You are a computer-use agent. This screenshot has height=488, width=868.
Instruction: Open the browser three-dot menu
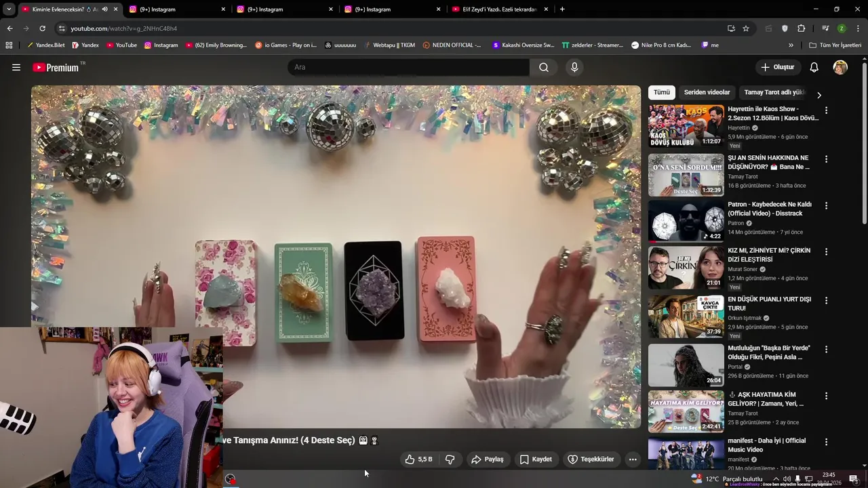pyautogui.click(x=859, y=28)
